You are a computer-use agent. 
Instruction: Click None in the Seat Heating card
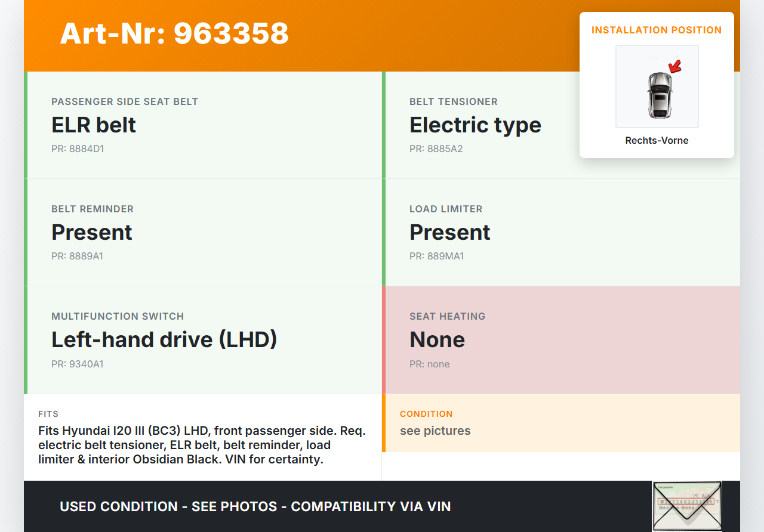click(x=437, y=339)
